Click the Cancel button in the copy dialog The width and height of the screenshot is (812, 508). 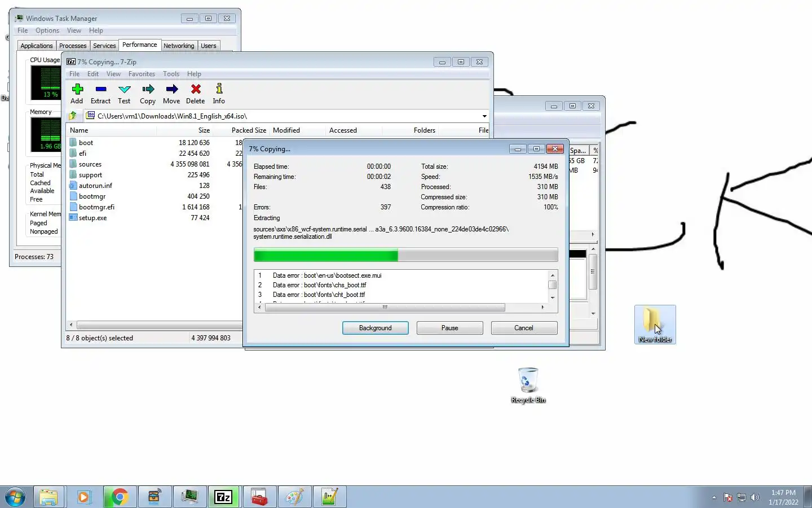(524, 328)
